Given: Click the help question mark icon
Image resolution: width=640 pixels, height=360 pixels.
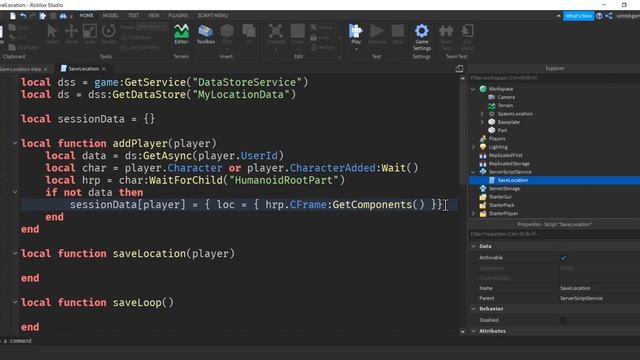Looking at the screenshot, I should tap(599, 16).
